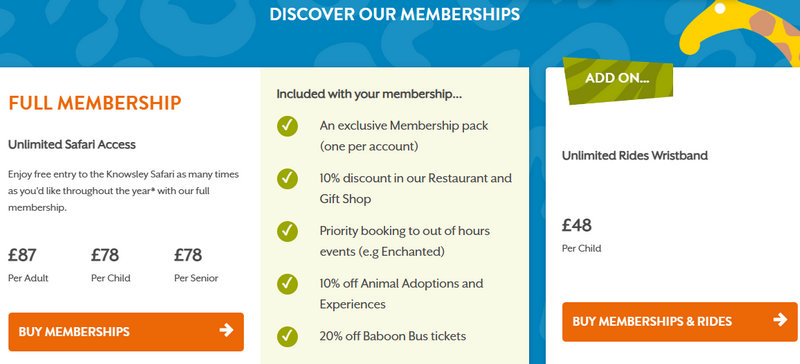
Task: Click the Buy Memberships orange button
Action: 126,332
